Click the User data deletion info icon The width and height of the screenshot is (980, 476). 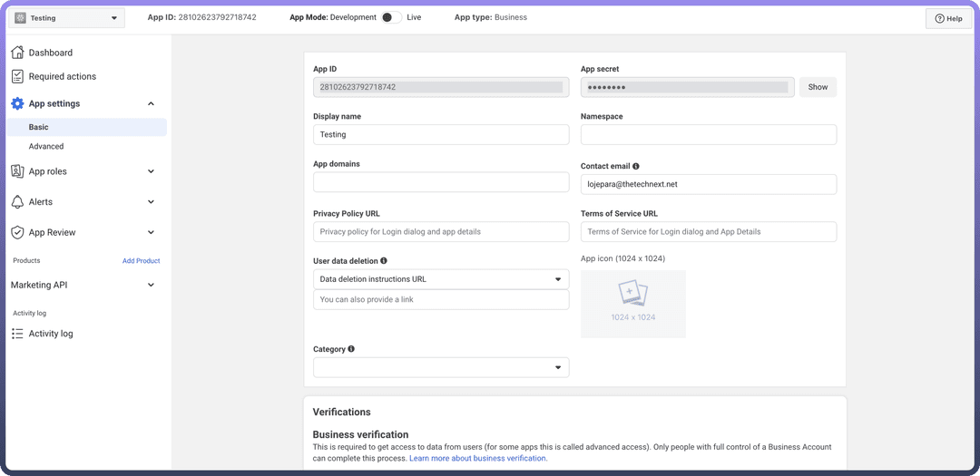(384, 261)
